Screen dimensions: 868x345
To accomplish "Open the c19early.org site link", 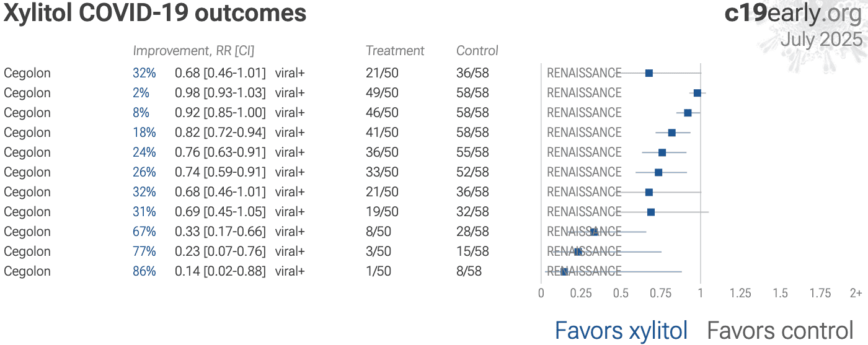I will [x=793, y=14].
